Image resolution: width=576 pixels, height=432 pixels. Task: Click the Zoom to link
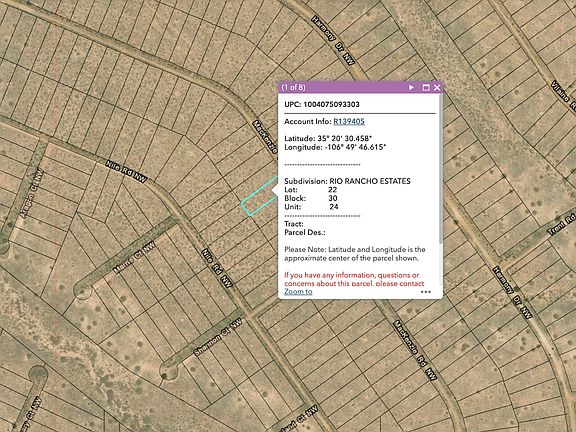click(x=298, y=292)
